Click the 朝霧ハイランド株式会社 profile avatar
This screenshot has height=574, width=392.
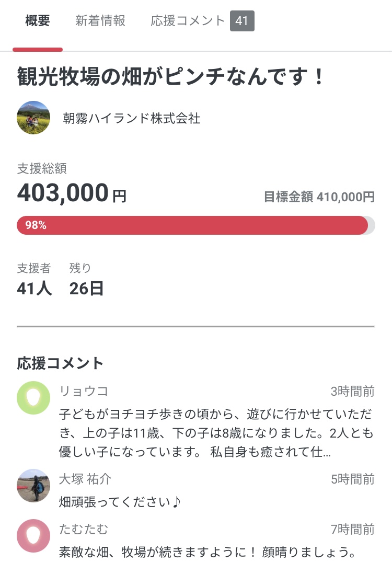point(33,118)
